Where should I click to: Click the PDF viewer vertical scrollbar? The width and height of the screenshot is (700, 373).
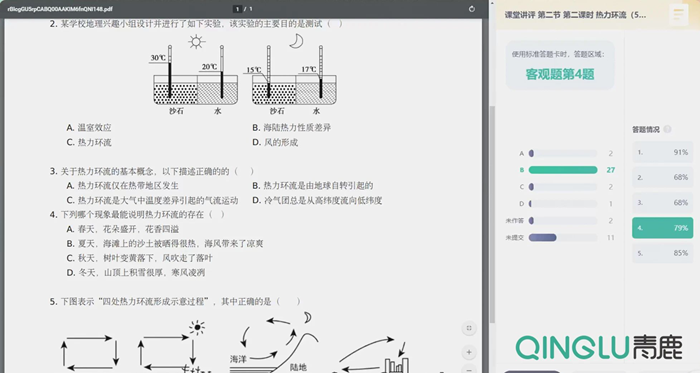tap(492, 214)
